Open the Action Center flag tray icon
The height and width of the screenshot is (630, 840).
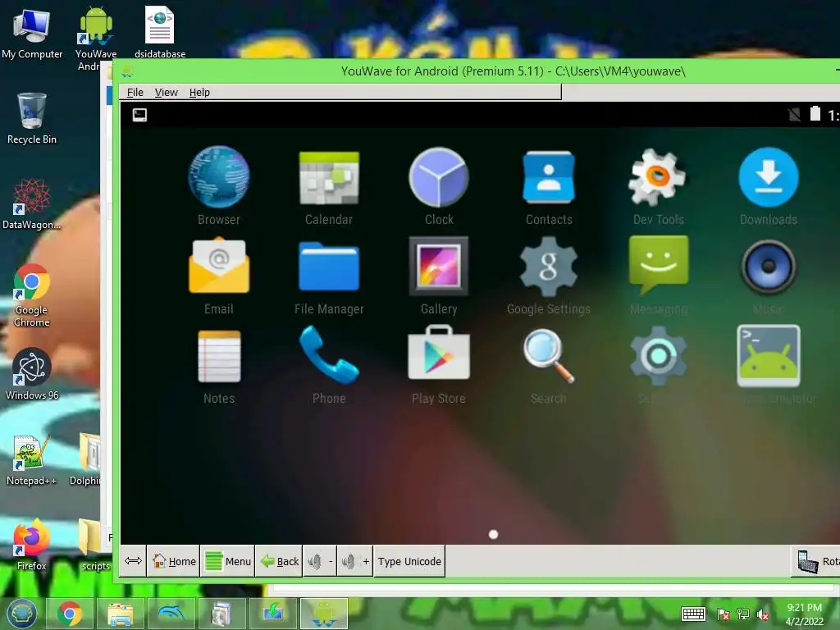pos(724,614)
